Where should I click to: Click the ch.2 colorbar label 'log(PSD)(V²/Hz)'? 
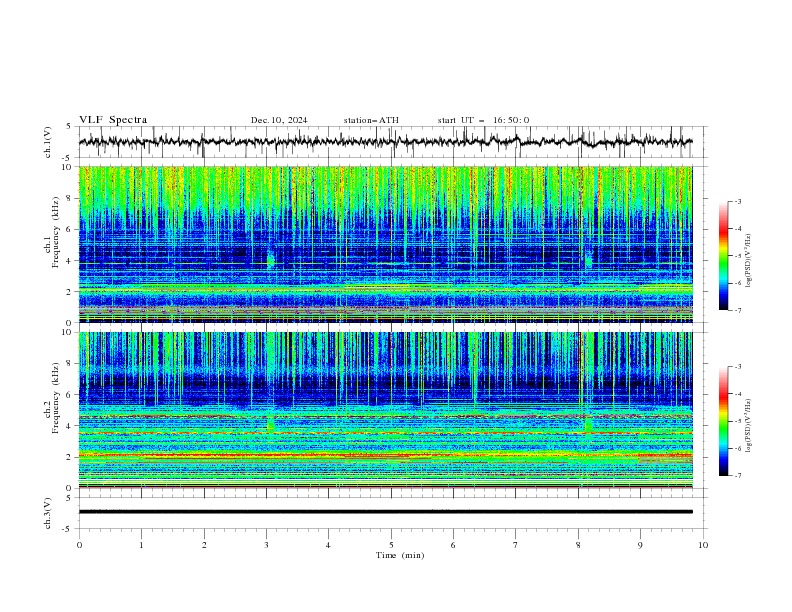pos(748,426)
